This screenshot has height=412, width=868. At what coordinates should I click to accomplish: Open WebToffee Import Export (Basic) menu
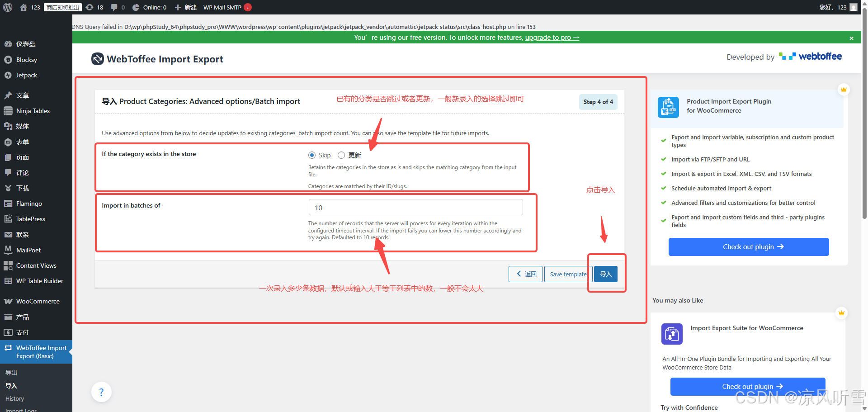pyautogui.click(x=36, y=352)
